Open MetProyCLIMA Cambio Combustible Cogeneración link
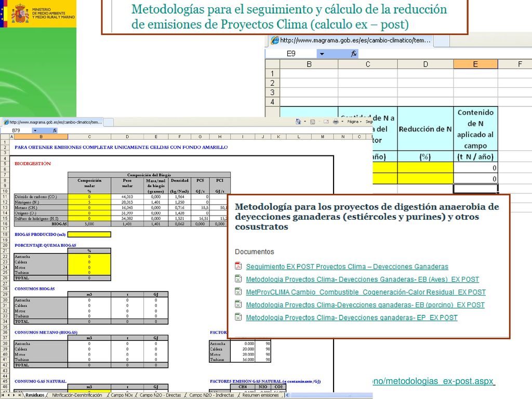Viewport: 532px width, 399px height. [366, 292]
